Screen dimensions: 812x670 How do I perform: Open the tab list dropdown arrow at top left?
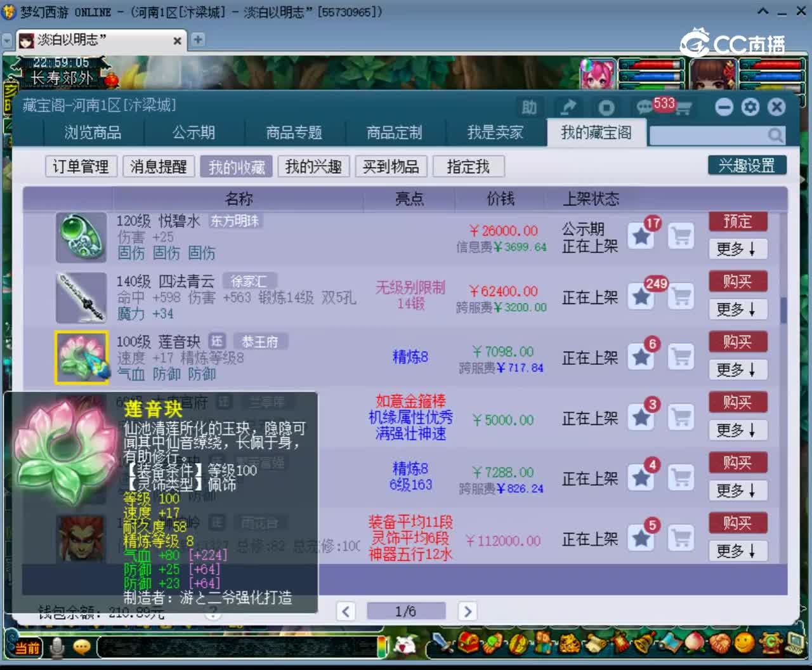point(7,40)
